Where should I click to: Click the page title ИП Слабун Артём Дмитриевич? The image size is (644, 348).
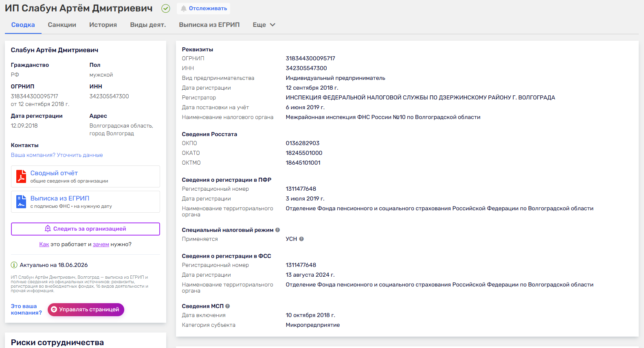(79, 8)
